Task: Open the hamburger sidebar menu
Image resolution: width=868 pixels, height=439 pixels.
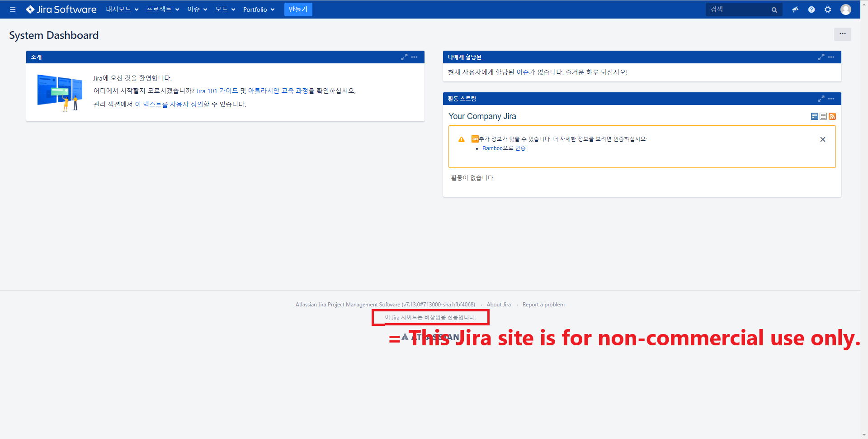Action: click(x=13, y=10)
